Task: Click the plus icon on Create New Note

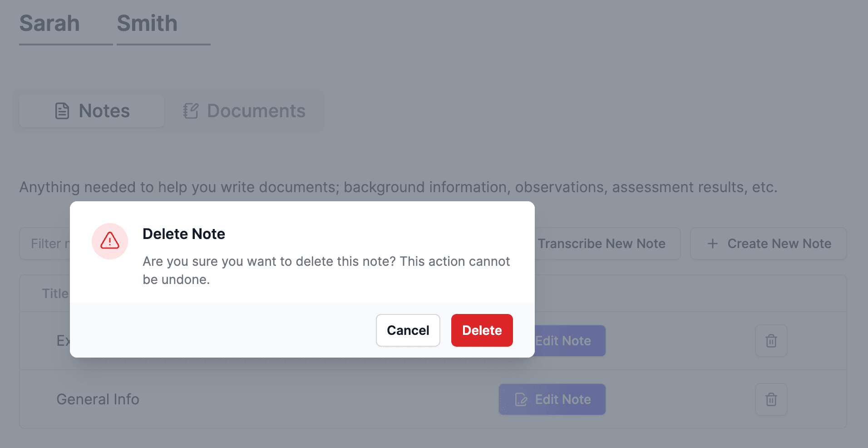Action: 712,244
